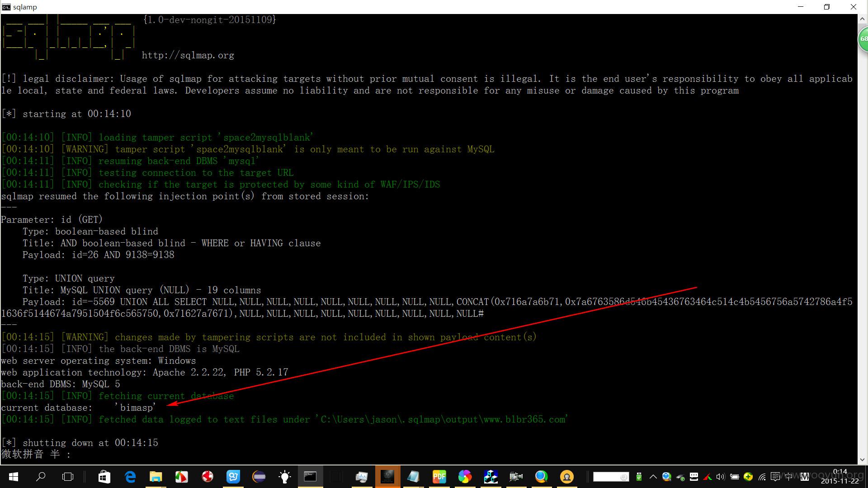Click the 'fetched data logged to text files' line
This screenshot has height=488, width=868.
(285, 419)
